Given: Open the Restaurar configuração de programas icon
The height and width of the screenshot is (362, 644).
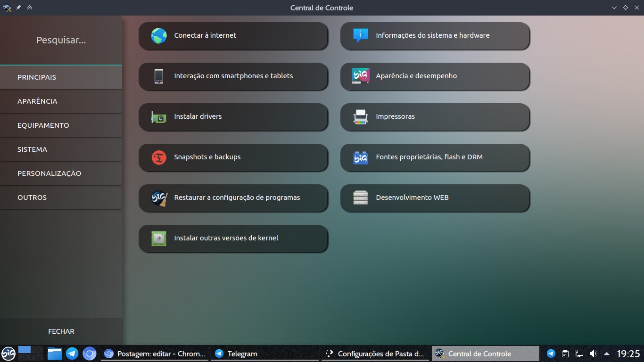Looking at the screenshot, I should pos(158,197).
